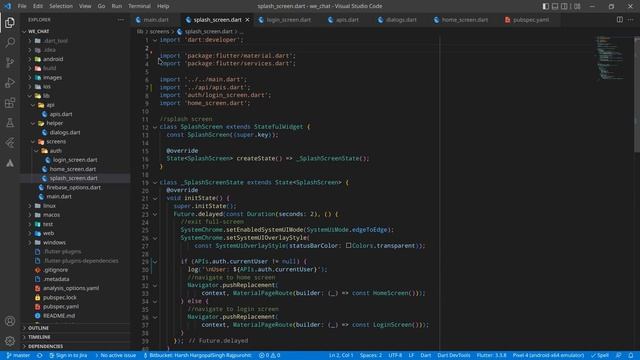Click the Colors.transparent color swatch
The image size is (640, 360).
point(349,245)
